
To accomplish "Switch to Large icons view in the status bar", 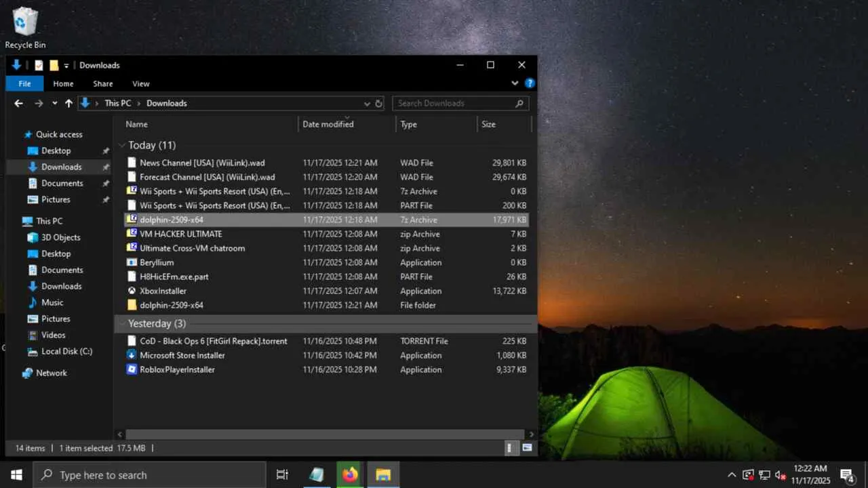I will (x=527, y=448).
